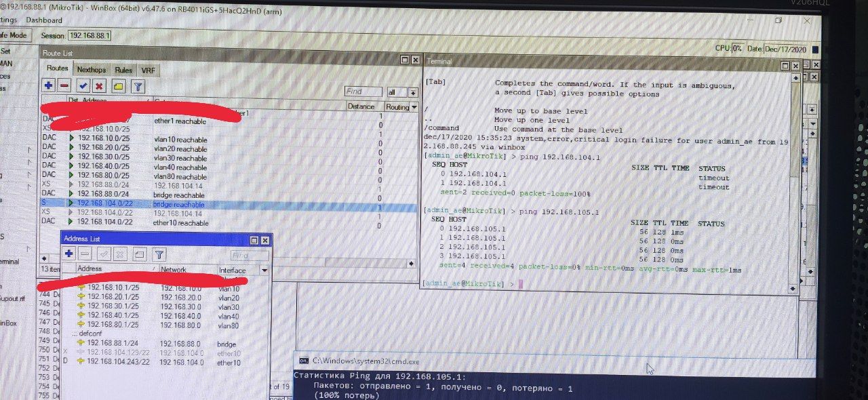Screen dimensions: 868x400
Task: Sort addresses by Network column header
Action: pyautogui.click(x=188, y=270)
